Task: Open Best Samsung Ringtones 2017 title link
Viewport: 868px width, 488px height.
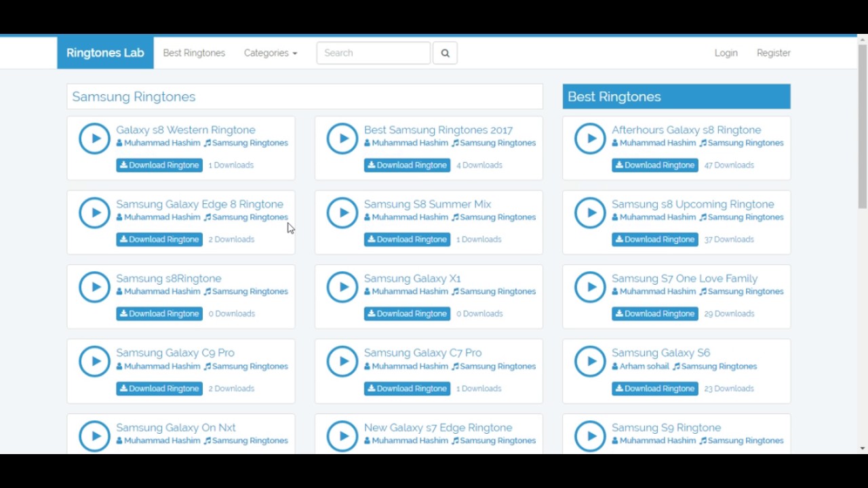Action: pos(438,130)
